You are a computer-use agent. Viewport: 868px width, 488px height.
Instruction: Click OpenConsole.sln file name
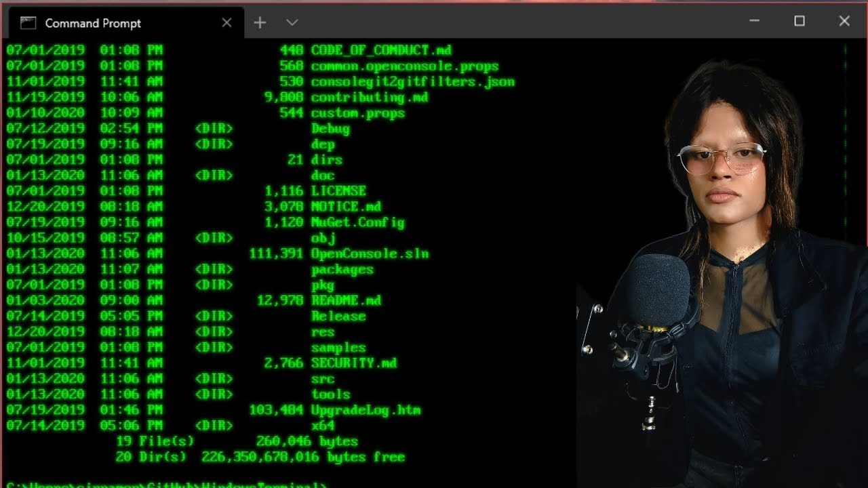pos(370,253)
